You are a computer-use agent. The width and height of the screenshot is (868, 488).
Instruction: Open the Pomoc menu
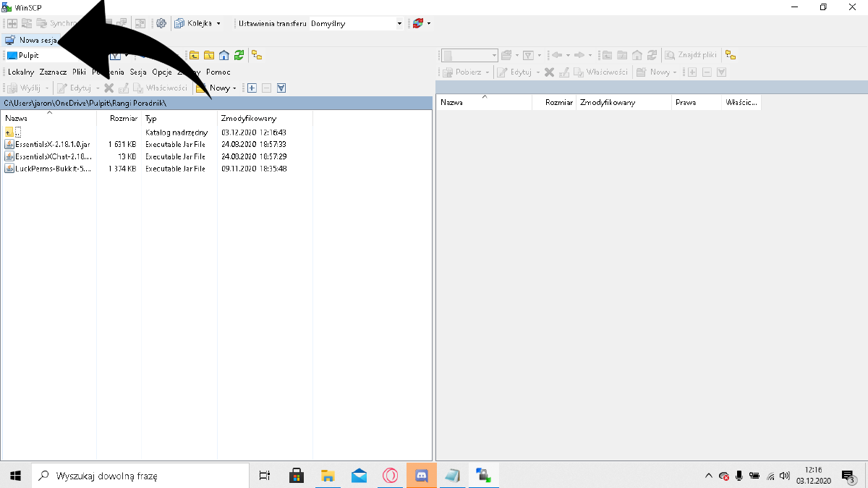(x=218, y=72)
